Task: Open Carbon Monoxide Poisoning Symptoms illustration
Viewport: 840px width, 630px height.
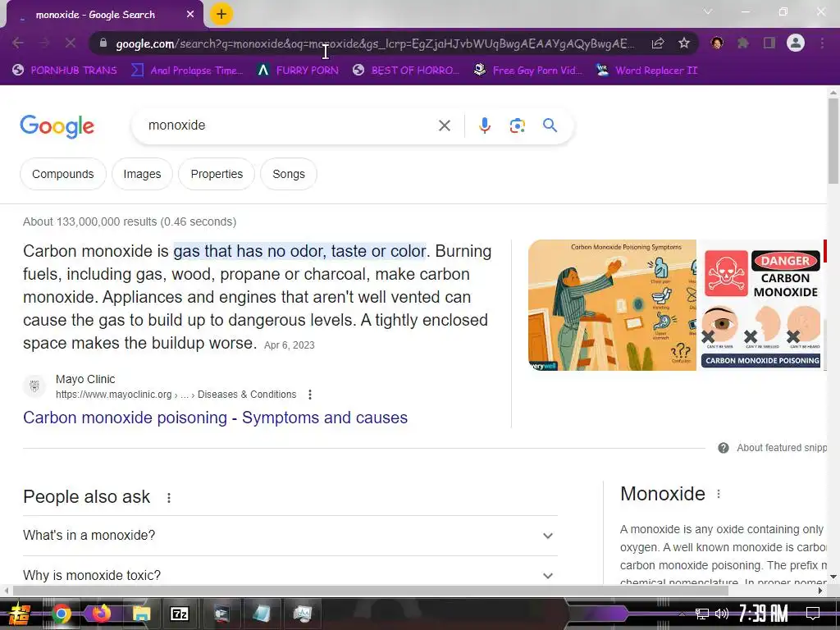Action: click(x=612, y=305)
